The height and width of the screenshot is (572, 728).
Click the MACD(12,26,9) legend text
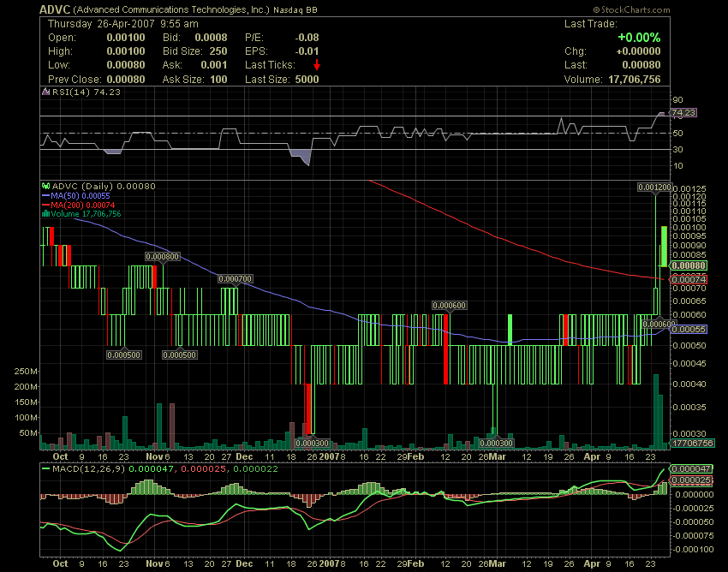click(88, 469)
